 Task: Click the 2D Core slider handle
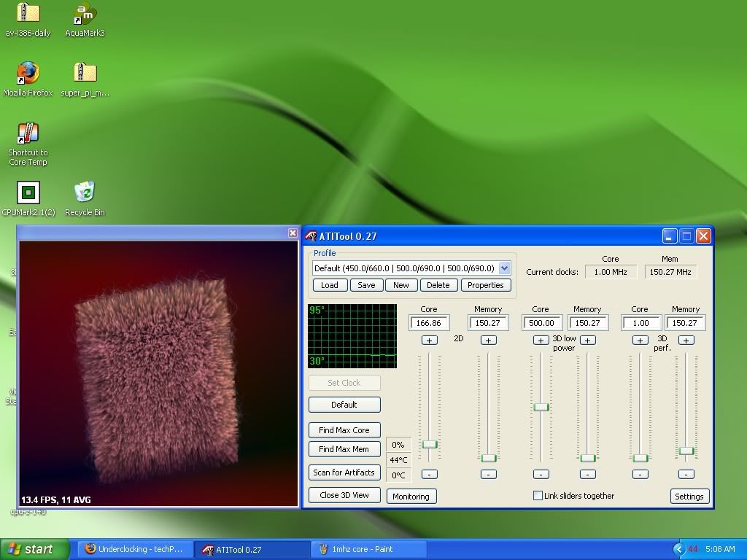coord(430,444)
